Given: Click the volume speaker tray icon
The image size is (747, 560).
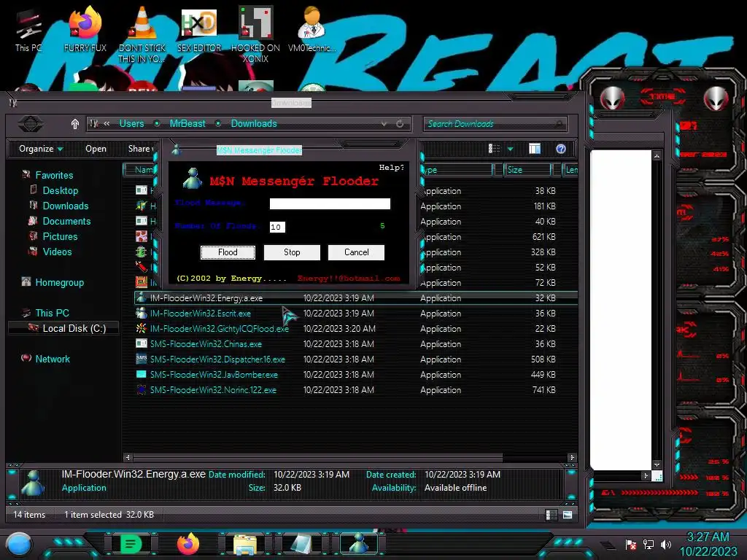Looking at the screenshot, I should pyautogui.click(x=666, y=544).
